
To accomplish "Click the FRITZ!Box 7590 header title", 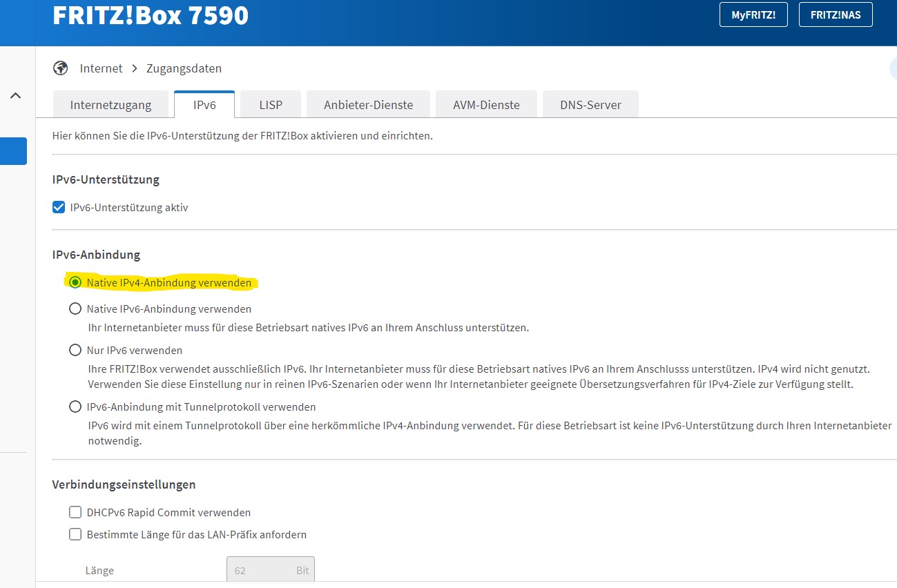I will pyautogui.click(x=151, y=14).
